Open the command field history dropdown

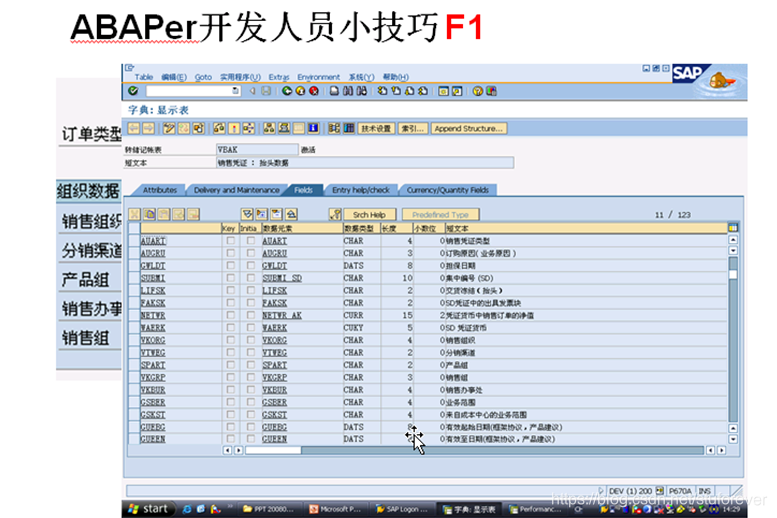[235, 91]
